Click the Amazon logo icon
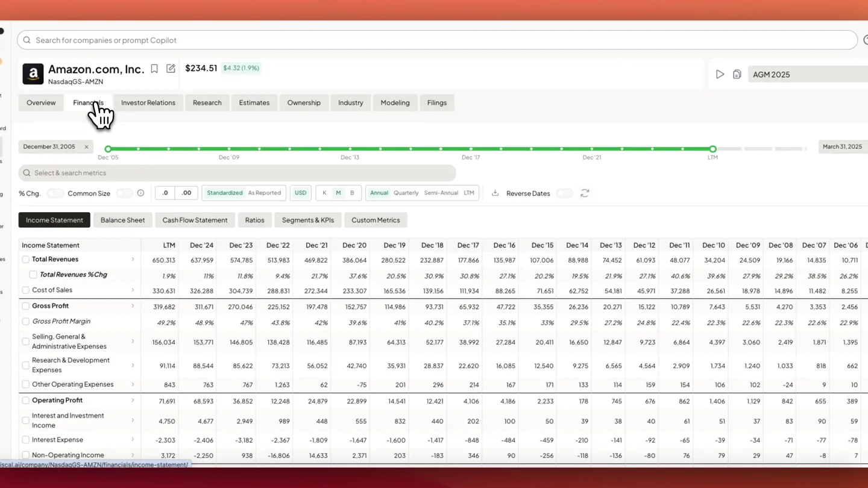This screenshot has height=488, width=868. pos(33,74)
